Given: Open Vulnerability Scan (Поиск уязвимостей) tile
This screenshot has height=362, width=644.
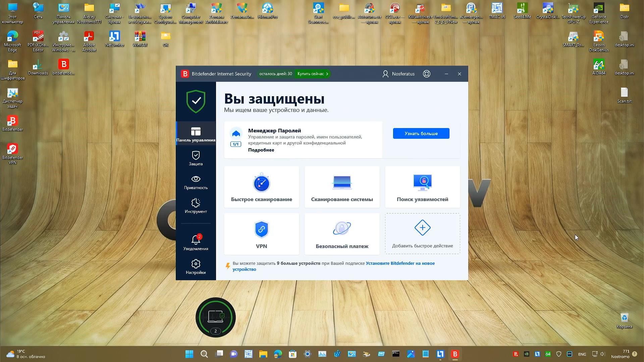Looking at the screenshot, I should click(422, 187).
